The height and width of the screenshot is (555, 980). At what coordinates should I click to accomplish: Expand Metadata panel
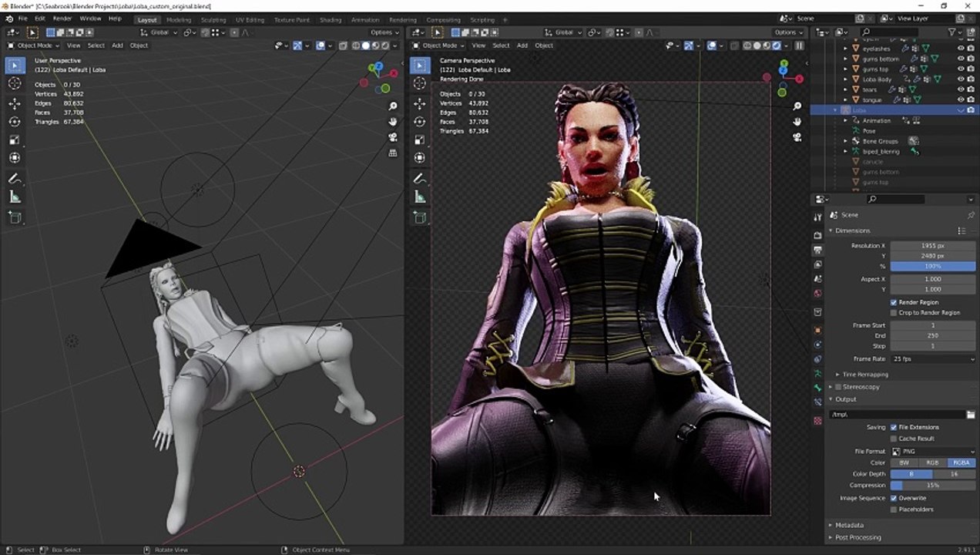pos(849,525)
